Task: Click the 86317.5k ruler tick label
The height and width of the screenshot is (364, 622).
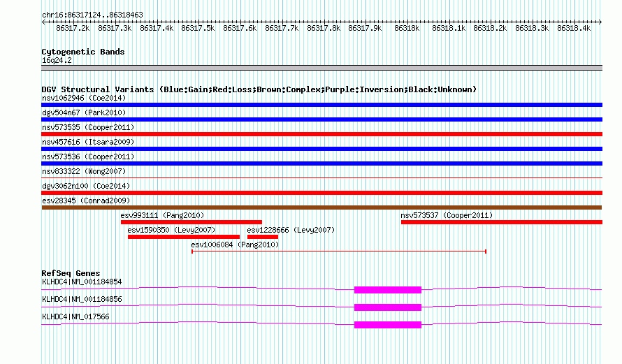Action: pyautogui.click(x=198, y=28)
